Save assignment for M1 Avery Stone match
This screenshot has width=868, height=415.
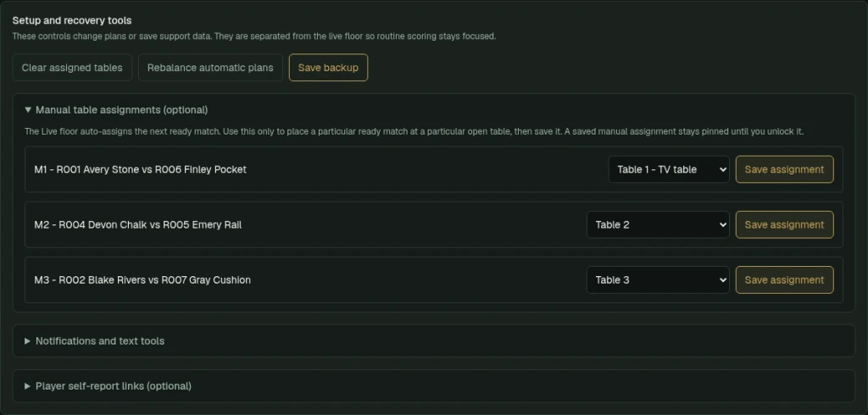click(784, 169)
